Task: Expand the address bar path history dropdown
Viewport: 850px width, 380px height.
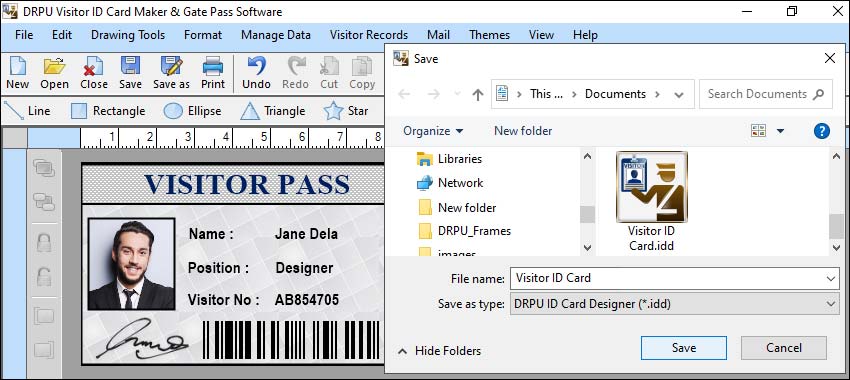Action: tap(679, 95)
